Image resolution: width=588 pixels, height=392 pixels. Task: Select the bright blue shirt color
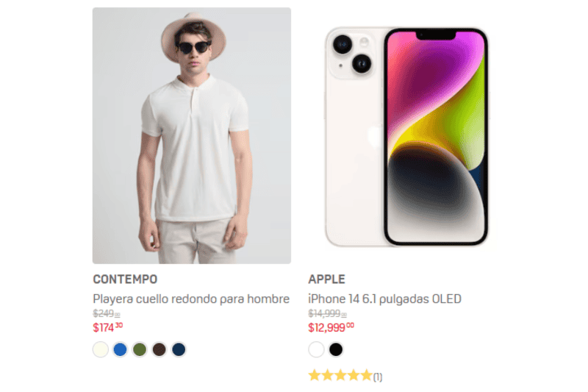pos(120,349)
